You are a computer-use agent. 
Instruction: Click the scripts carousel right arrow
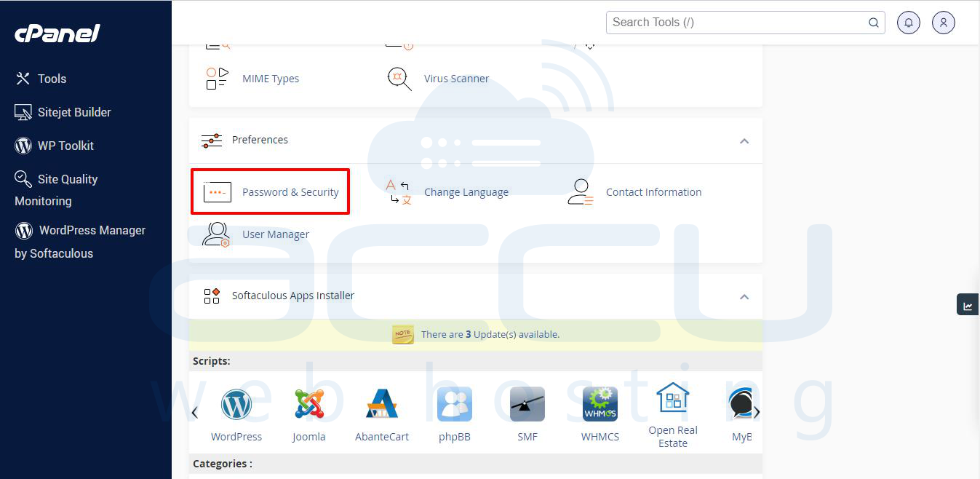(x=757, y=411)
